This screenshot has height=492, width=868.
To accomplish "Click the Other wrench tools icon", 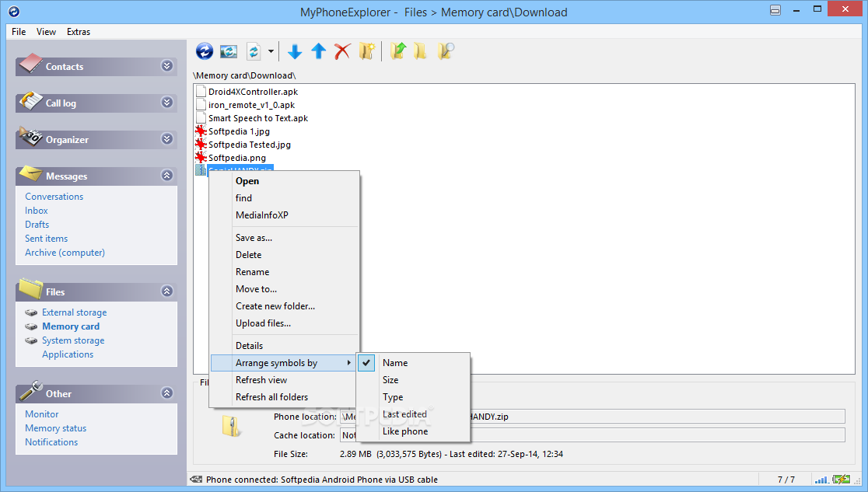I will 30,391.
